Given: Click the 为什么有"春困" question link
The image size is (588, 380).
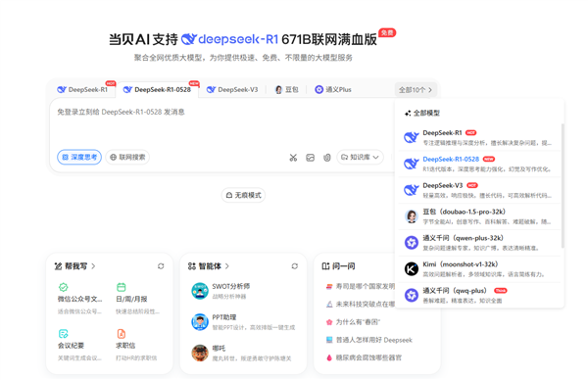Looking at the screenshot, I should 353,322.
